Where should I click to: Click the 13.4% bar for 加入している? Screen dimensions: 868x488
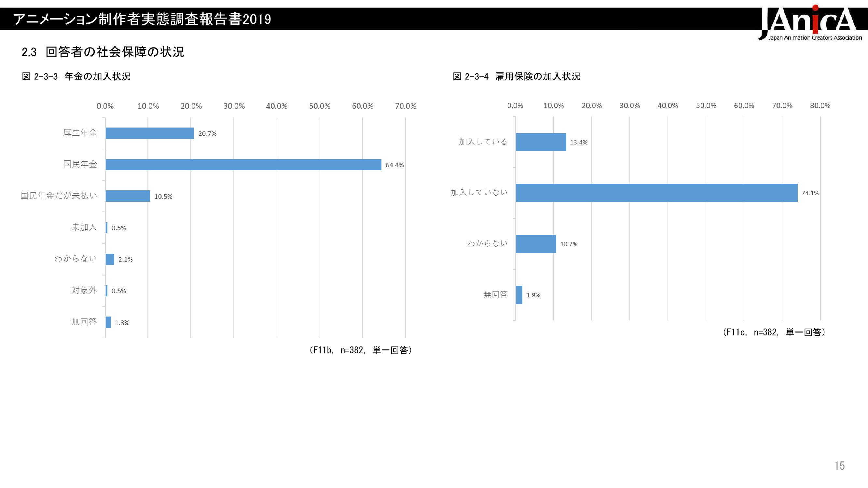(x=541, y=142)
